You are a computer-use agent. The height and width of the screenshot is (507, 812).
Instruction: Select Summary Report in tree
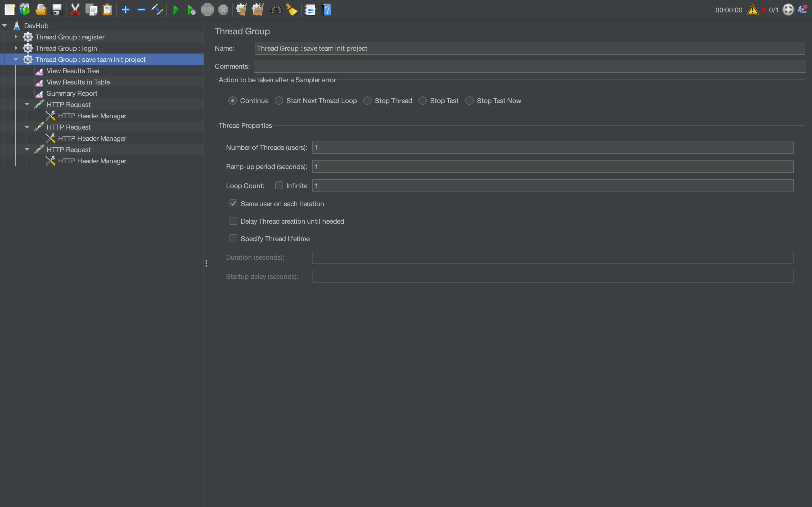coord(72,93)
